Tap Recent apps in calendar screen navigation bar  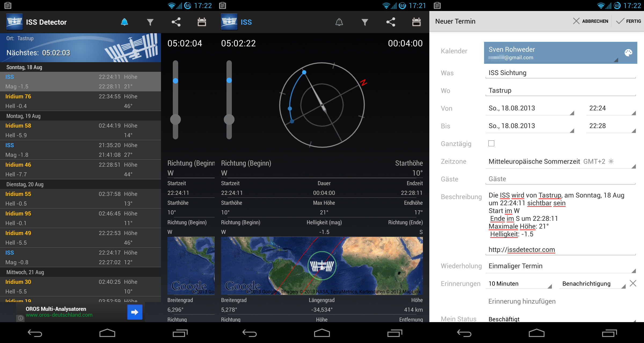coord(609,333)
